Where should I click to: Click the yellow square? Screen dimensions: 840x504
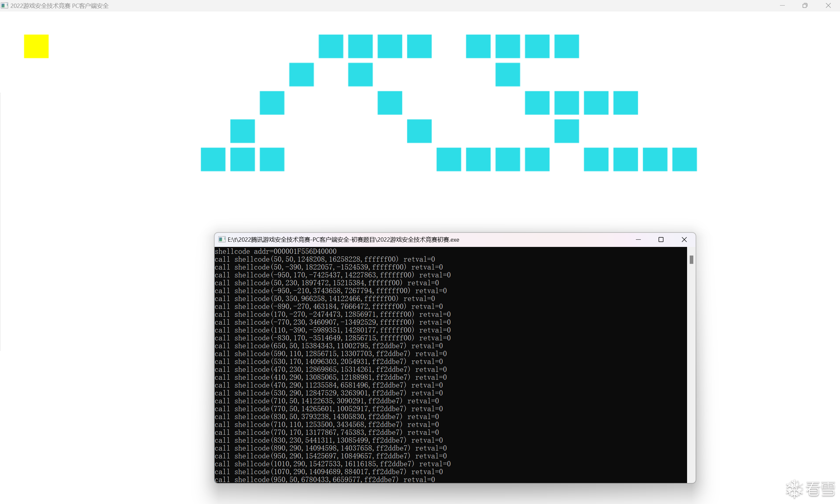tap(36, 46)
